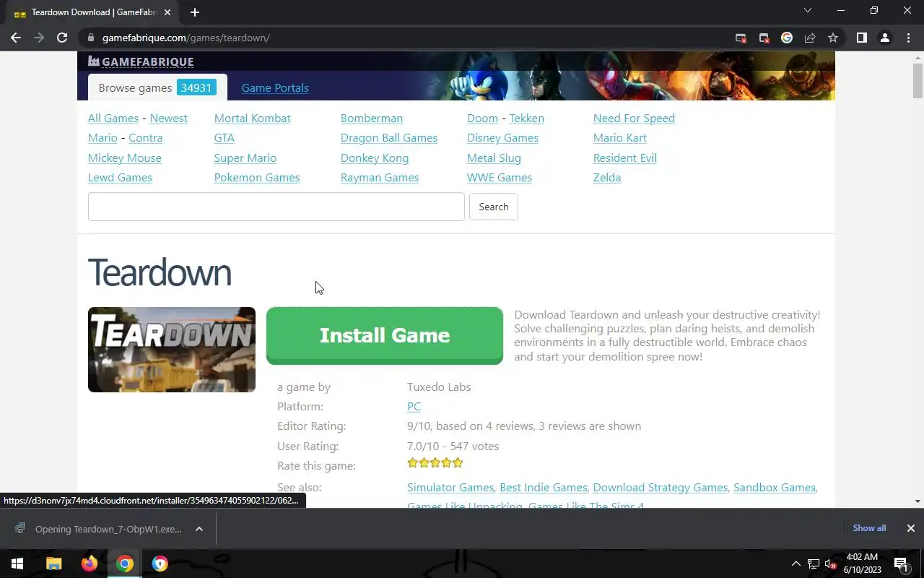924x578 pixels.
Task: Reload the current page
Action: (x=62, y=38)
